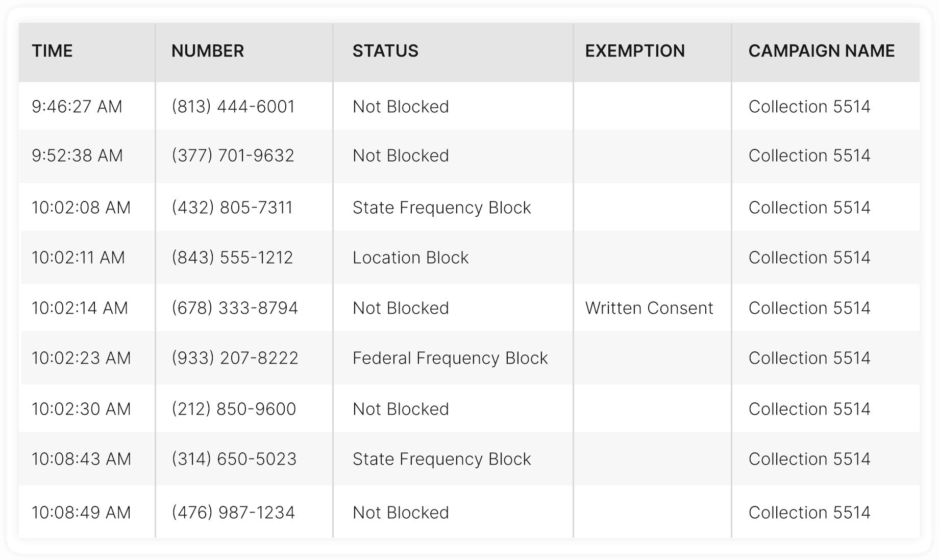Screen dimensions: 939x560
Task: Sort by the TIME column header
Action: tap(52, 51)
